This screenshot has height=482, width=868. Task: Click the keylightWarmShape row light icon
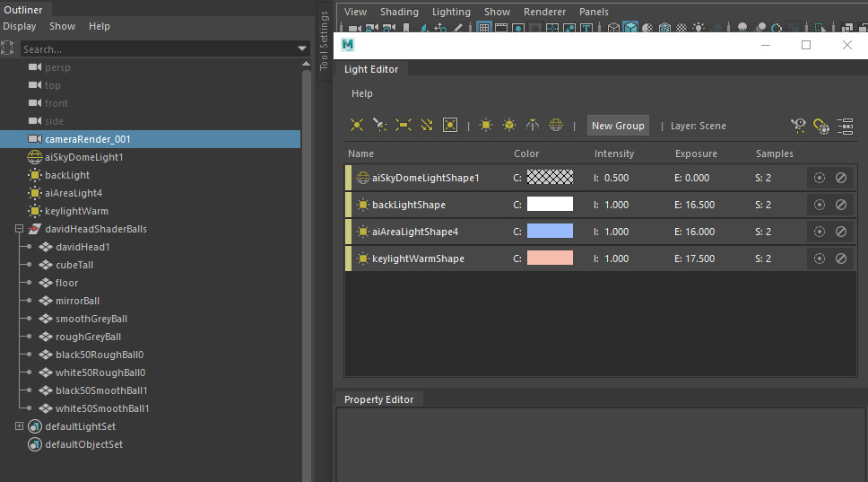coord(362,259)
